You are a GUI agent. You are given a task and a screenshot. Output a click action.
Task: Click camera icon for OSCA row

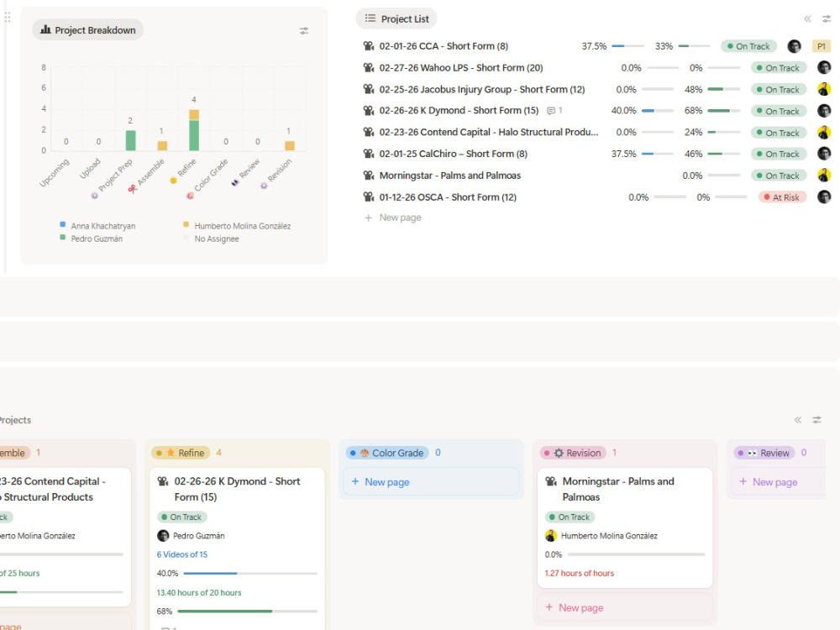point(369,197)
